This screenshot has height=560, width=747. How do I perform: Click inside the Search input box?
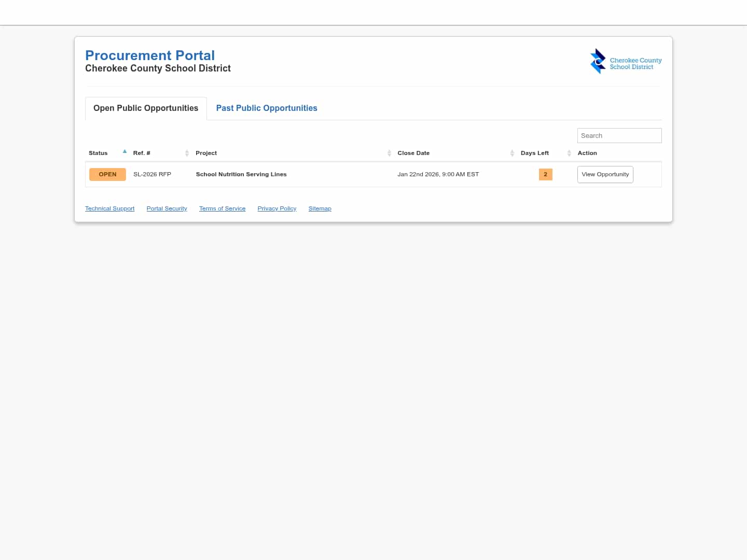click(x=619, y=135)
